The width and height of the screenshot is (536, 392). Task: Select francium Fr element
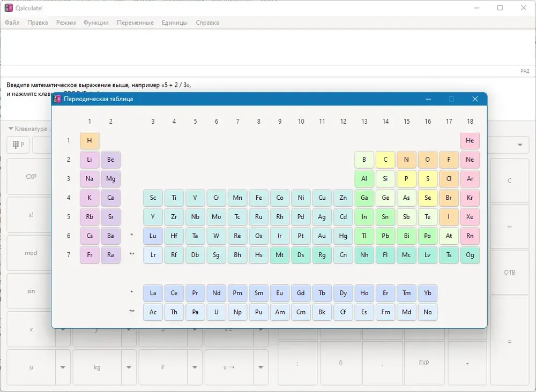(90, 255)
